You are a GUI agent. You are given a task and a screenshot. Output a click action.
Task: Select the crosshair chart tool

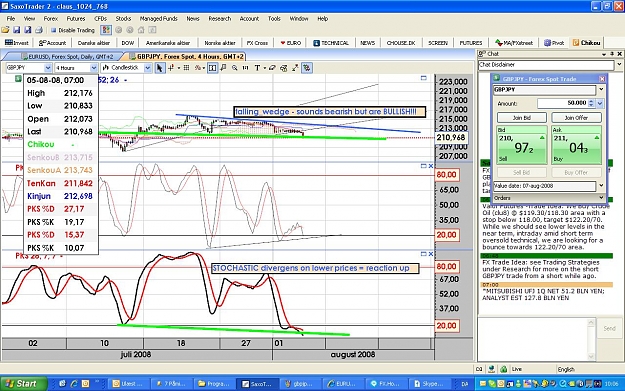coord(171,68)
